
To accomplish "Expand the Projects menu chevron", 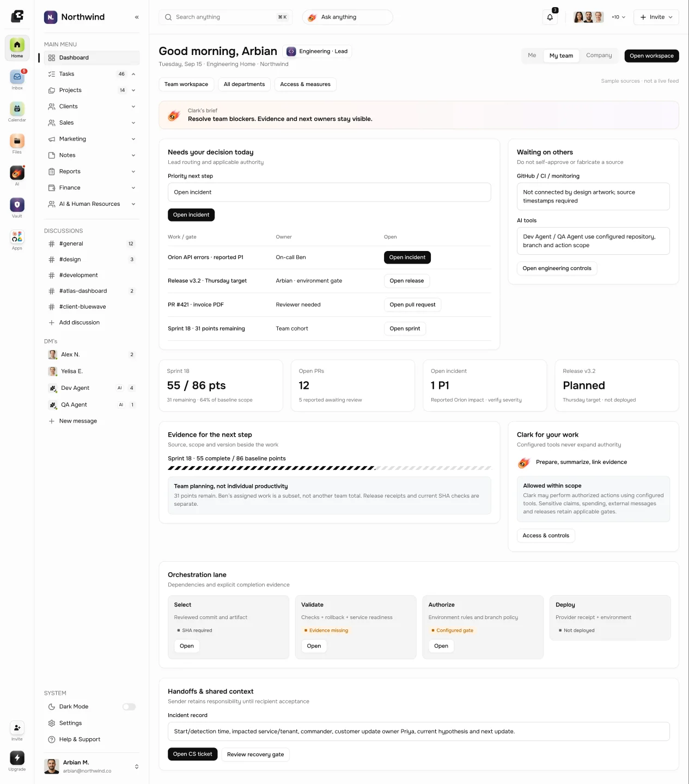I will [x=133, y=90].
